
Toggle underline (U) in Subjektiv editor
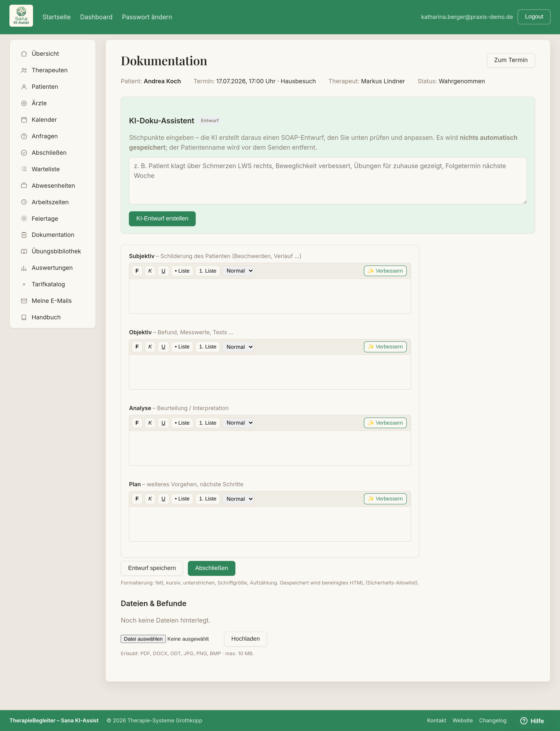tap(163, 271)
